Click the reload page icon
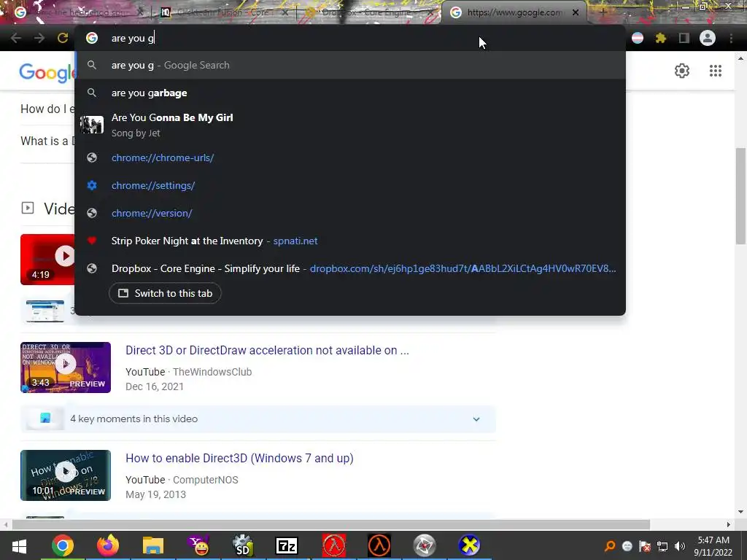The image size is (747, 560). 63,38
